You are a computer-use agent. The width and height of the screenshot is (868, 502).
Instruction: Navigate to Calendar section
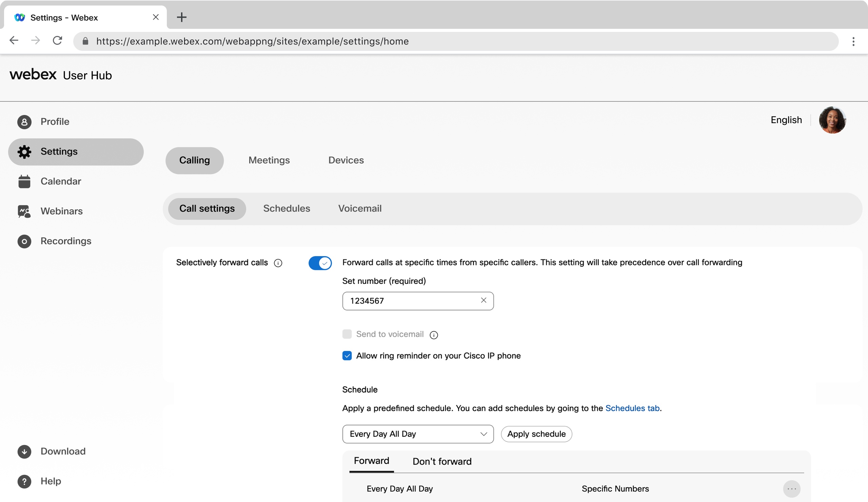tap(61, 181)
